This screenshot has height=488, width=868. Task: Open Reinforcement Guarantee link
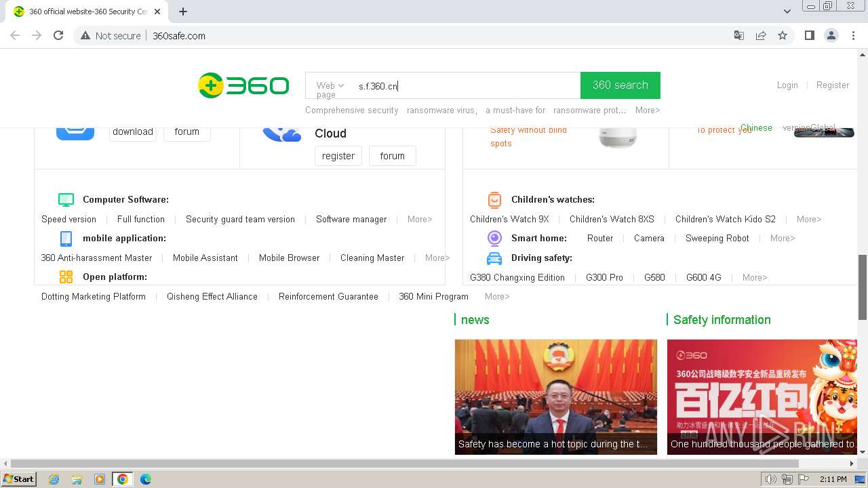coord(328,296)
